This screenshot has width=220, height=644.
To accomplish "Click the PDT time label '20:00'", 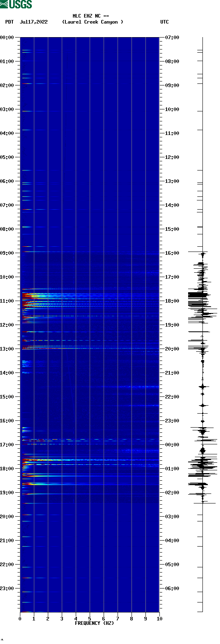I will point(7,517).
